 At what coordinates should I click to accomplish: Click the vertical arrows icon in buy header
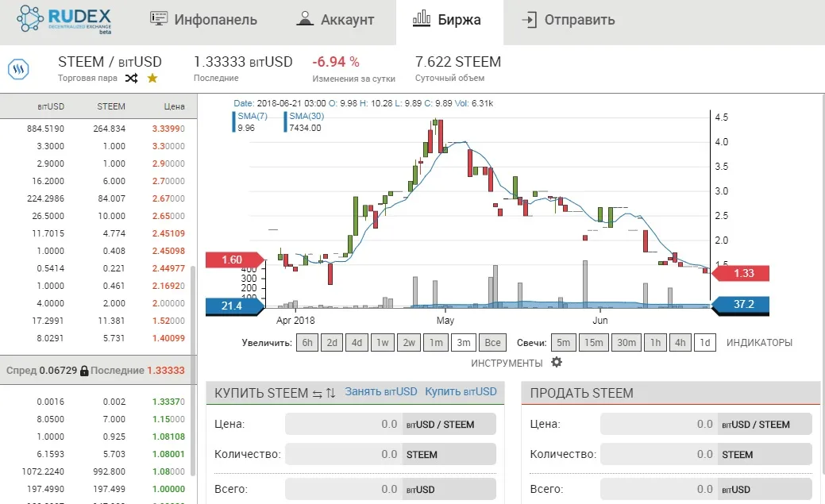(x=331, y=393)
